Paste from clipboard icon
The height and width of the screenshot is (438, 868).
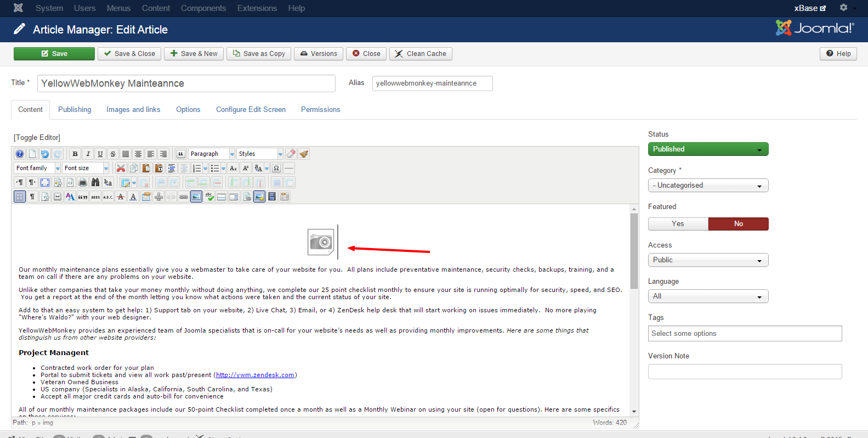click(x=146, y=169)
